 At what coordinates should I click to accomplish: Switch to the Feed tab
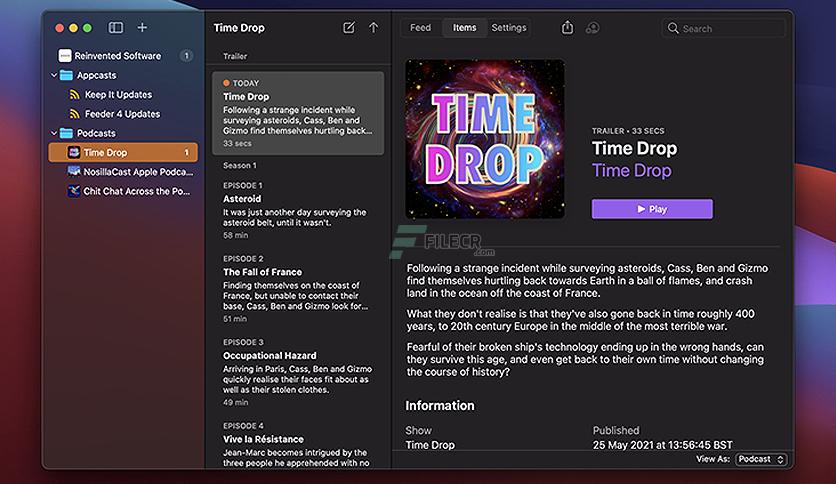(x=420, y=28)
